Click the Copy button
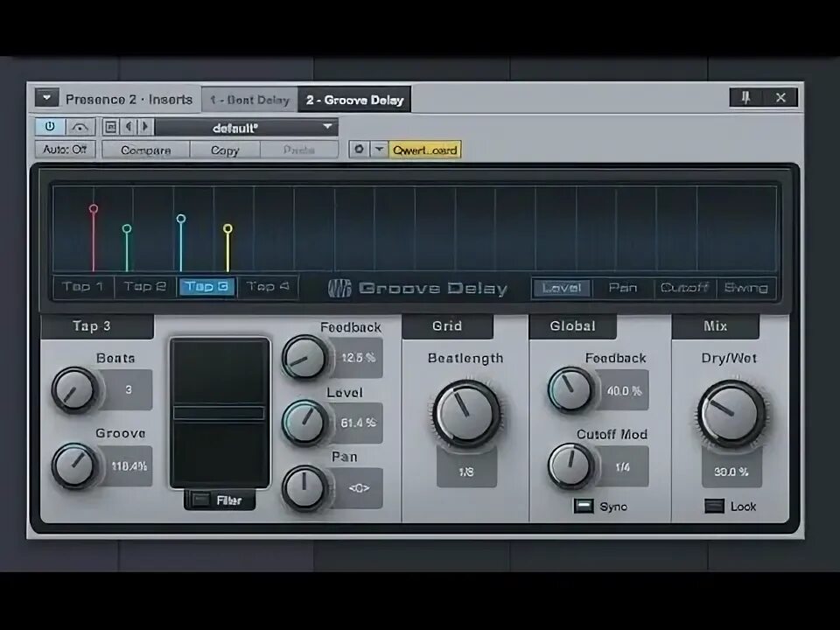 (225, 150)
